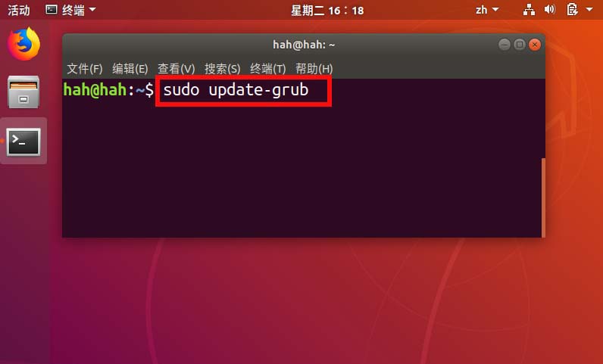Click the sudo update-grub command line
The height and width of the screenshot is (364, 603).
[236, 90]
